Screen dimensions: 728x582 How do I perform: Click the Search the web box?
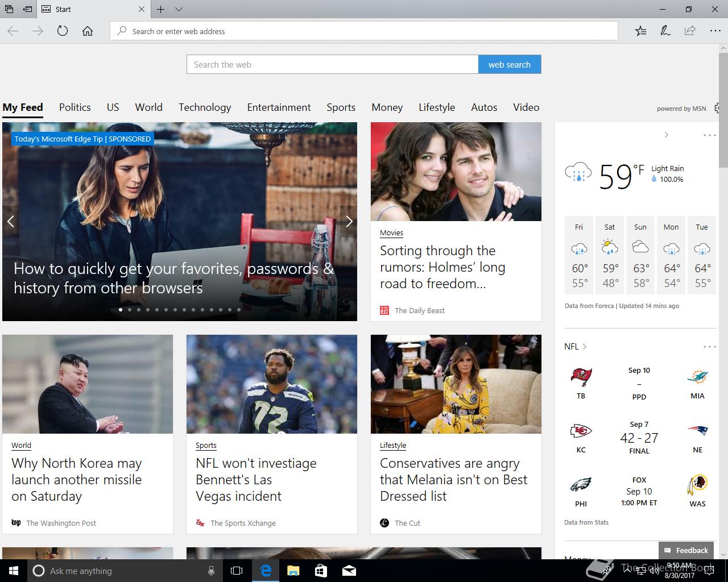pyautogui.click(x=333, y=64)
